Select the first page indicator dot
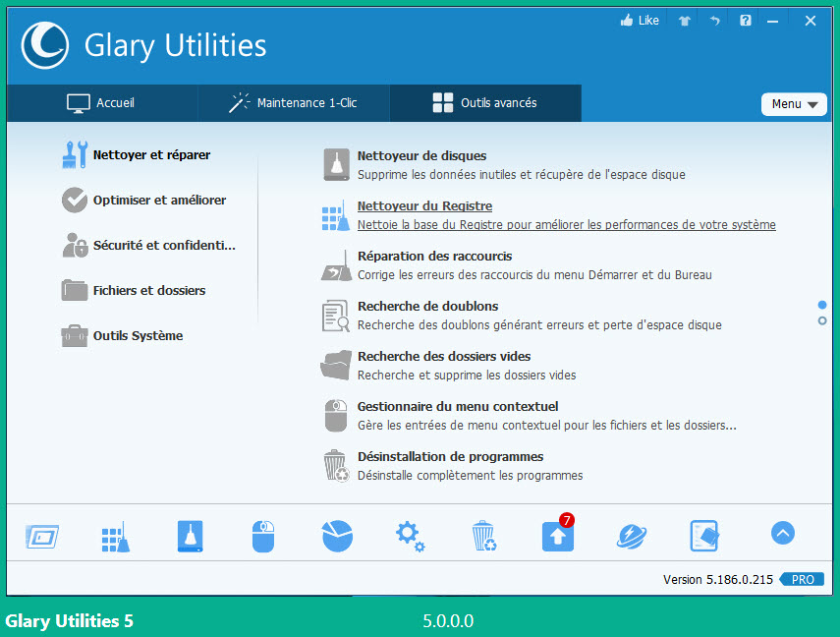The image size is (840, 637). click(822, 305)
